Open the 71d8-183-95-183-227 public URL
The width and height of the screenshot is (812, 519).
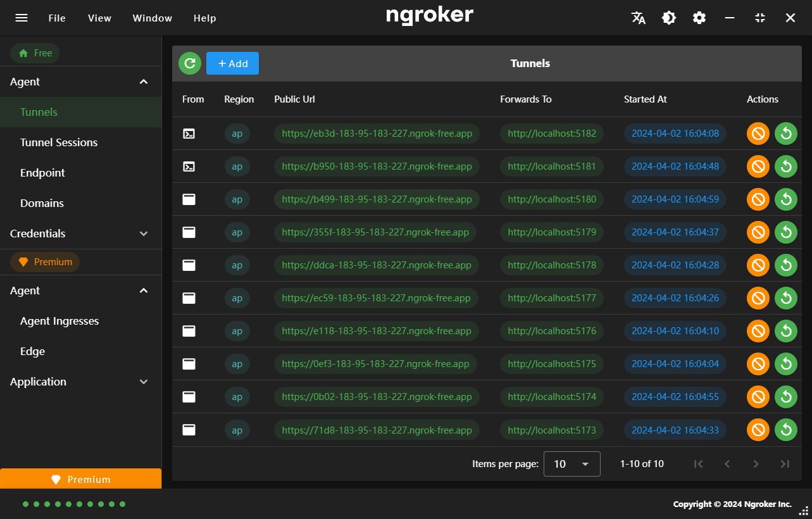(377, 430)
